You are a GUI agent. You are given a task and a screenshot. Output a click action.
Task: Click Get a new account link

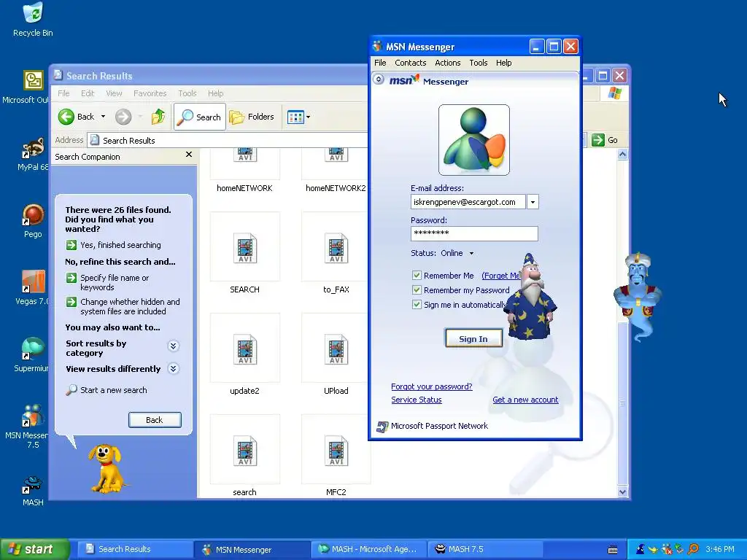click(x=525, y=400)
